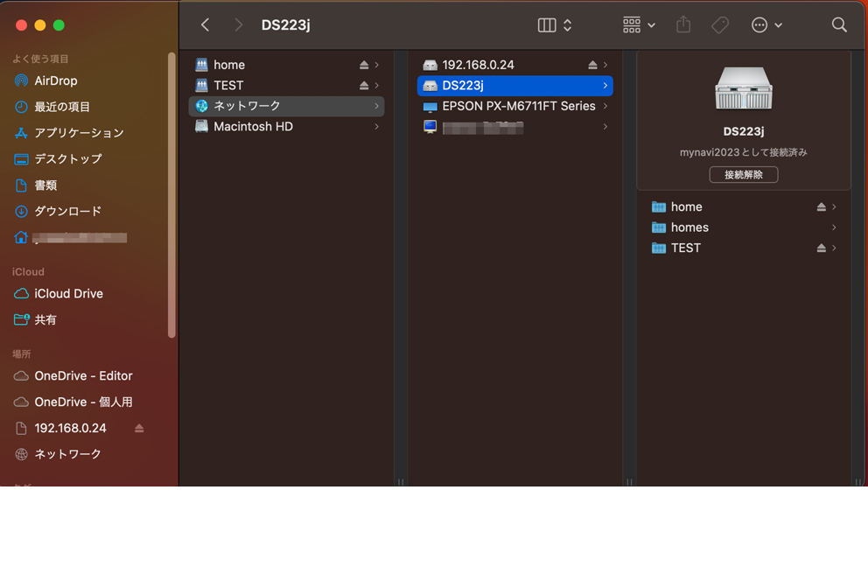Open the ellipsis action menu
Screen dimensions: 868x588
(766, 24)
